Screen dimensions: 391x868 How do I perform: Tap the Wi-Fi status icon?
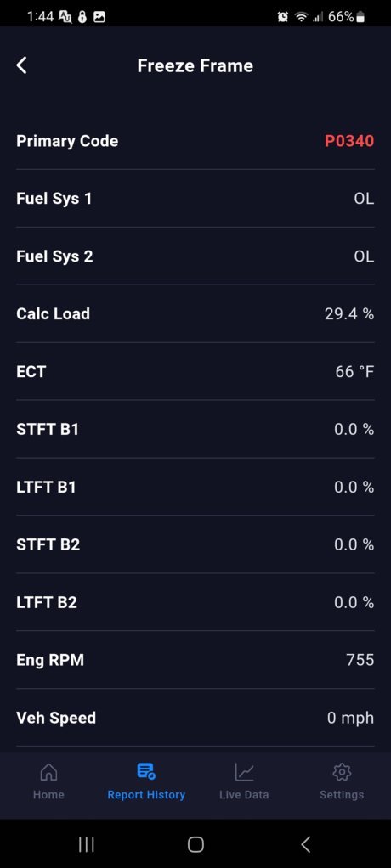pyautogui.click(x=301, y=17)
